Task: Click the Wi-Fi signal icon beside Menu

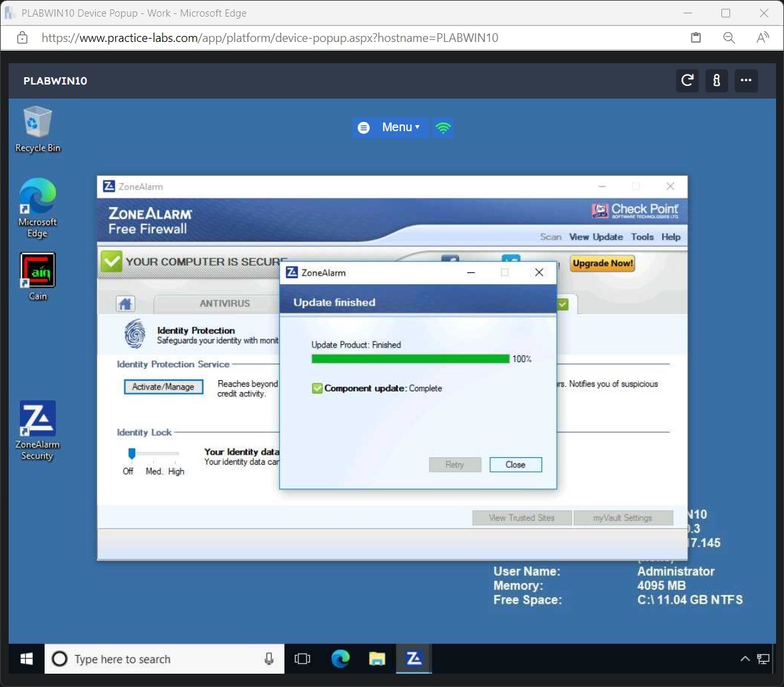Action: coord(443,127)
